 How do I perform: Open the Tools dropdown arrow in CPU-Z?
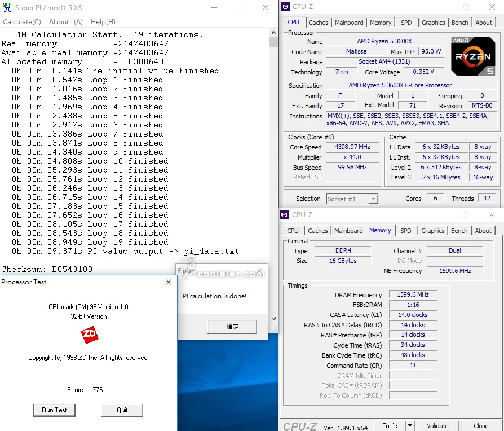(410, 425)
